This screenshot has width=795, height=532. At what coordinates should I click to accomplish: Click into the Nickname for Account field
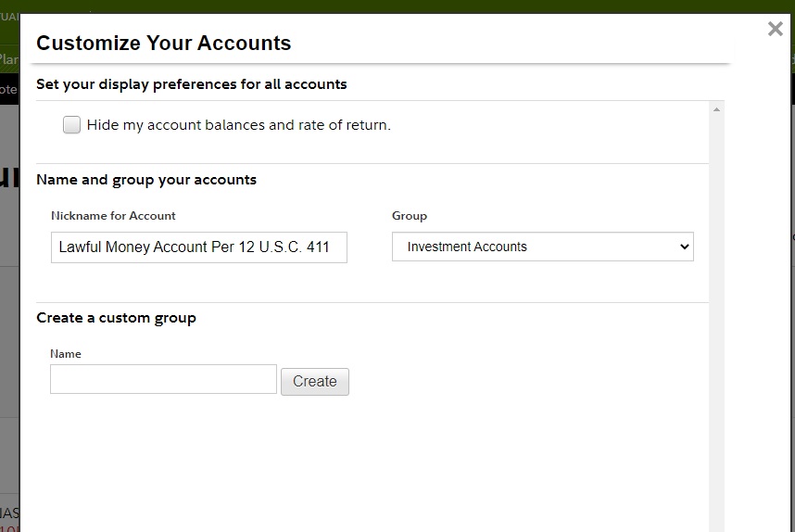pos(198,247)
